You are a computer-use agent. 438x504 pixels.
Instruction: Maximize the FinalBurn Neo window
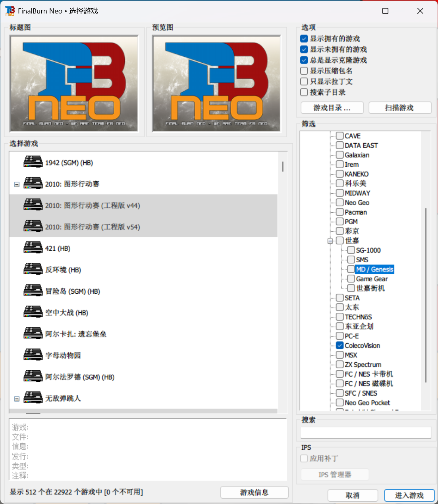pyautogui.click(x=385, y=11)
